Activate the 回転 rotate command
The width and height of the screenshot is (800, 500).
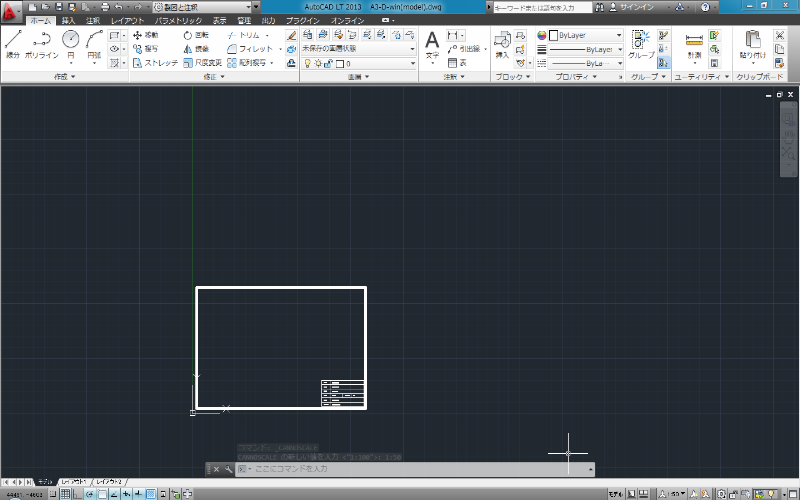pos(196,35)
